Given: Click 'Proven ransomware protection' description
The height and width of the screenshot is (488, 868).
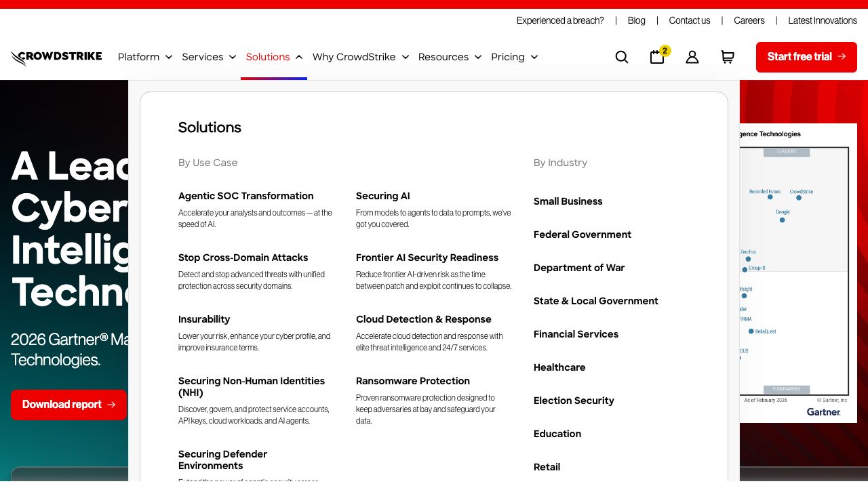Looking at the screenshot, I should pyautogui.click(x=426, y=409).
